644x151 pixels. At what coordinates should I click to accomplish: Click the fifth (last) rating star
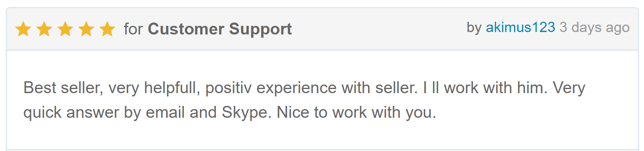point(107,29)
